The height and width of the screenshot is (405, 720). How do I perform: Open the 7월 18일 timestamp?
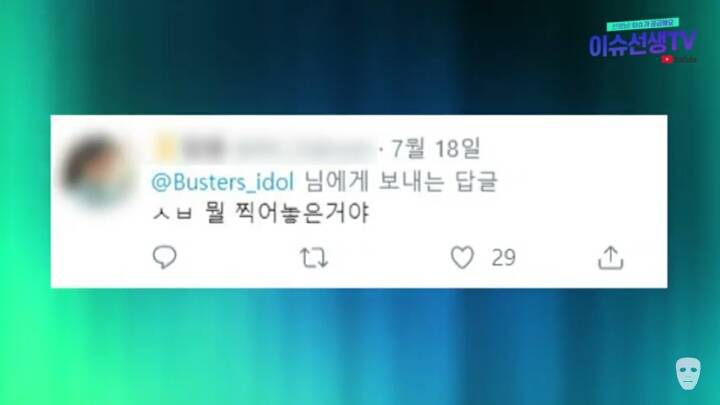click(436, 148)
